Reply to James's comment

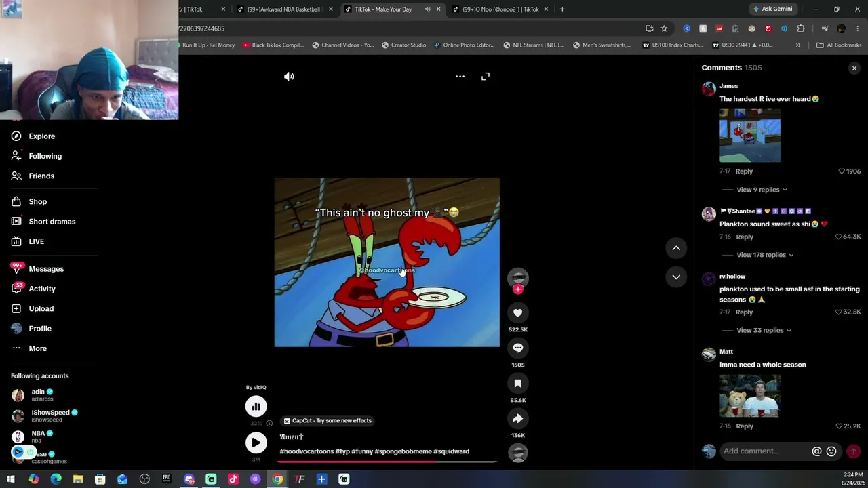(744, 171)
